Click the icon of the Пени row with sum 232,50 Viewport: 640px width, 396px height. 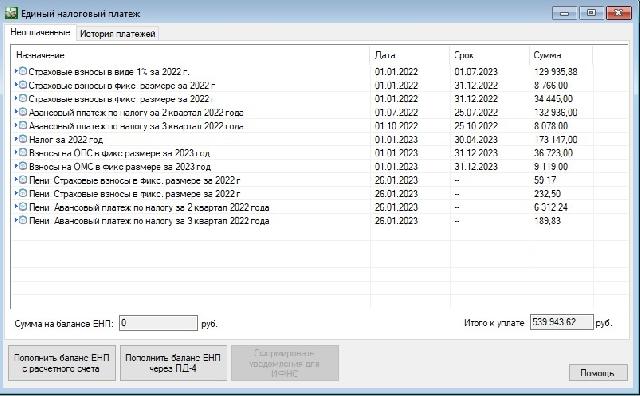23,193
